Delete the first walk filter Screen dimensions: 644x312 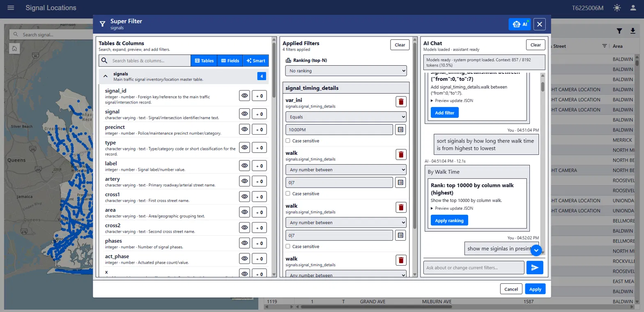point(401,154)
